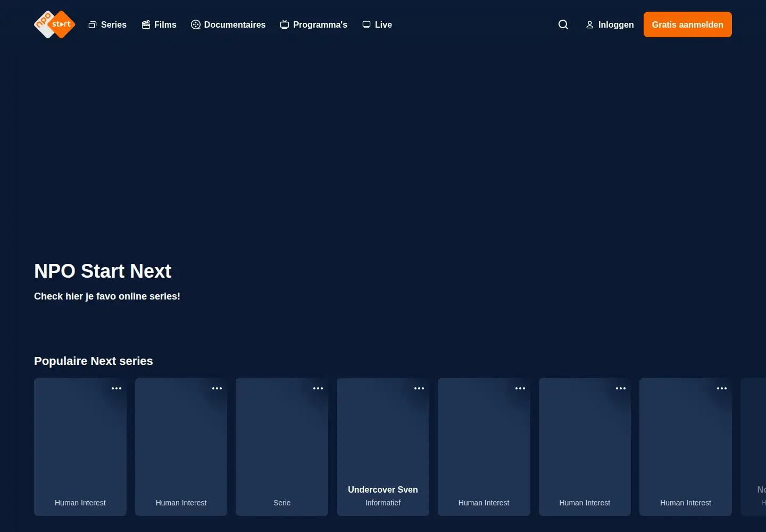Go to the NPO Start logo home

click(x=54, y=24)
